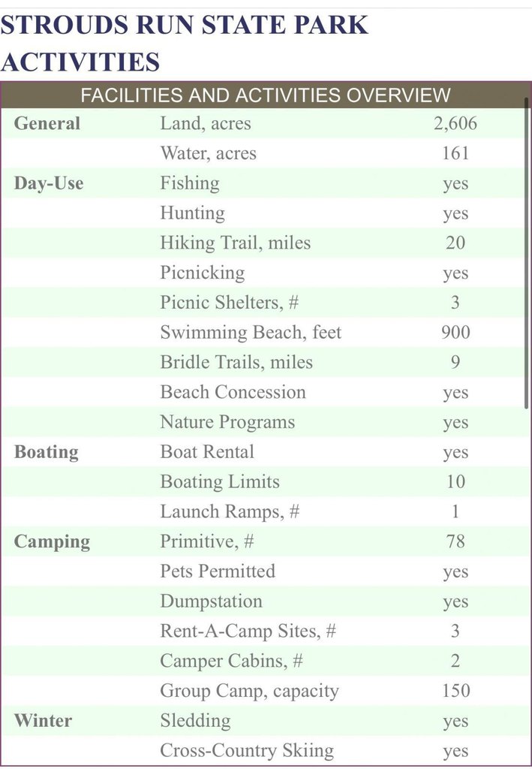
Task: Click the Hiking Trail, miles entry
Action: [x=235, y=243]
